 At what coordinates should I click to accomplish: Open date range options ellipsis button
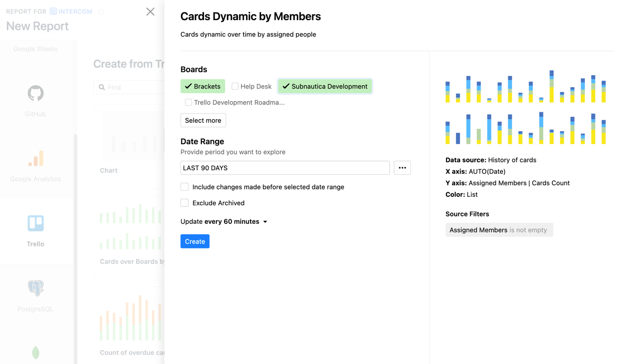tap(402, 168)
